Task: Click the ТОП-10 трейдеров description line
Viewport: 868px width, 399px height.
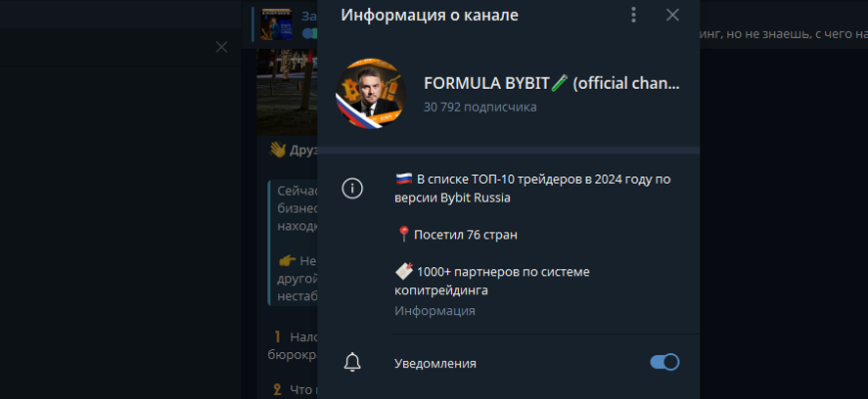Action: (534, 189)
